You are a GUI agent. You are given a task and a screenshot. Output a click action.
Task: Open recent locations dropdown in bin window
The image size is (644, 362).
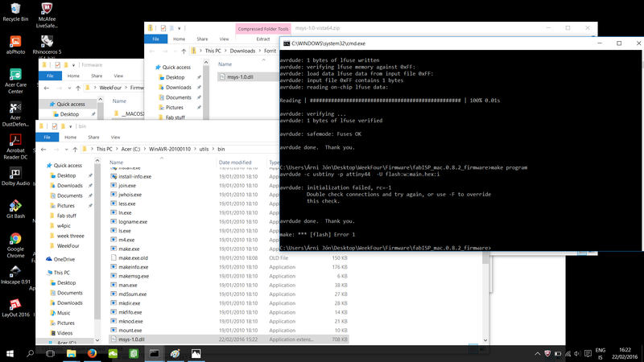(x=66, y=149)
